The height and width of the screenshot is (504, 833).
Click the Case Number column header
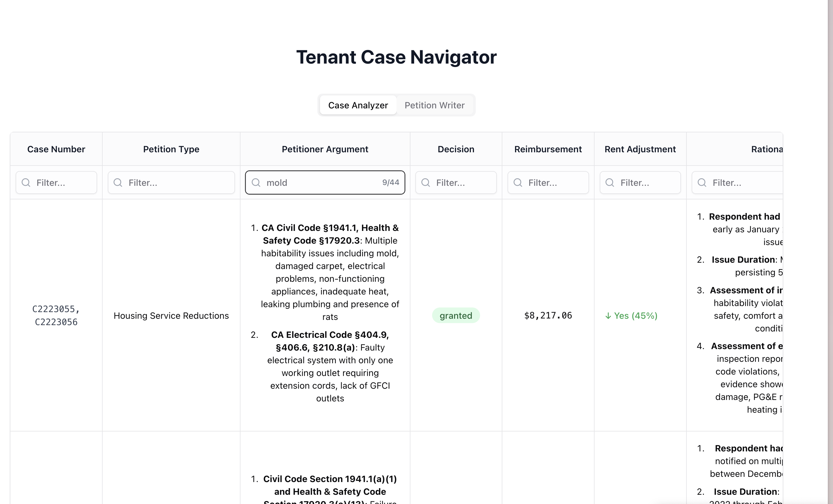(x=56, y=149)
